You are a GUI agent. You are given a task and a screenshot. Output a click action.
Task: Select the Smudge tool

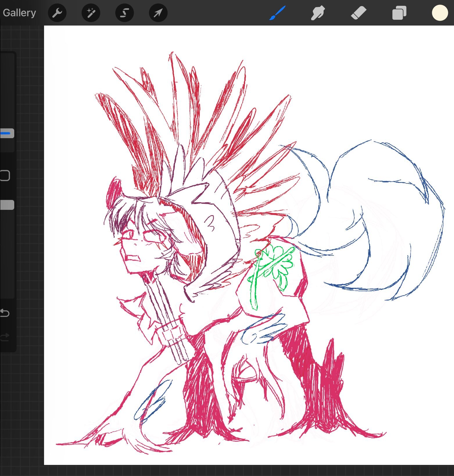317,13
